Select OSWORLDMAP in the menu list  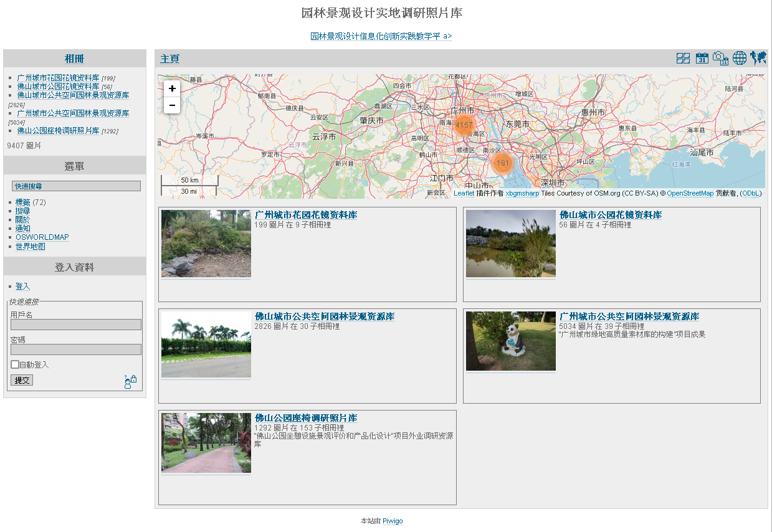(x=42, y=237)
